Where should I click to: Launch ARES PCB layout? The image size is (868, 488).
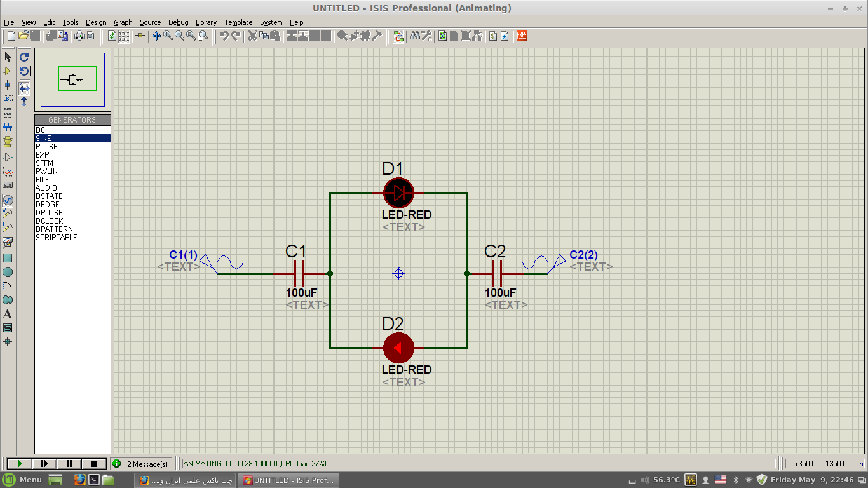[x=522, y=36]
